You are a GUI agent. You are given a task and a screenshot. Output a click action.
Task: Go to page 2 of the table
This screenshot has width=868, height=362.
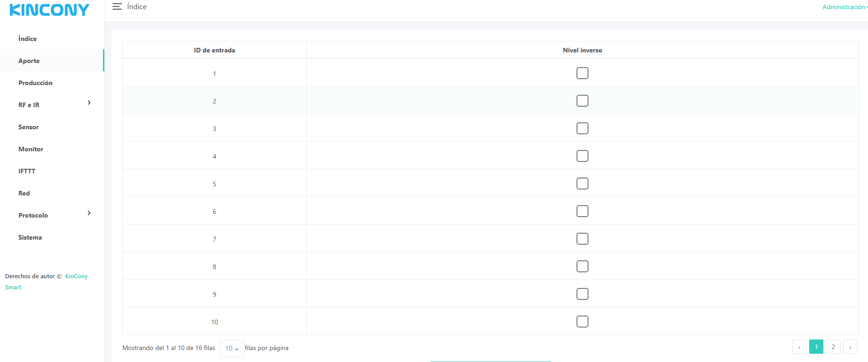point(833,347)
